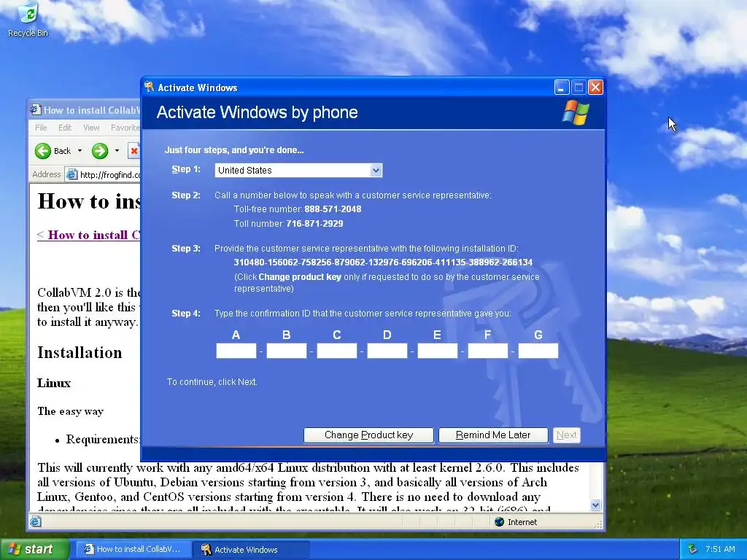Screen dimensions: 747x560
Task: Click confirmation ID field D
Action: click(x=387, y=351)
